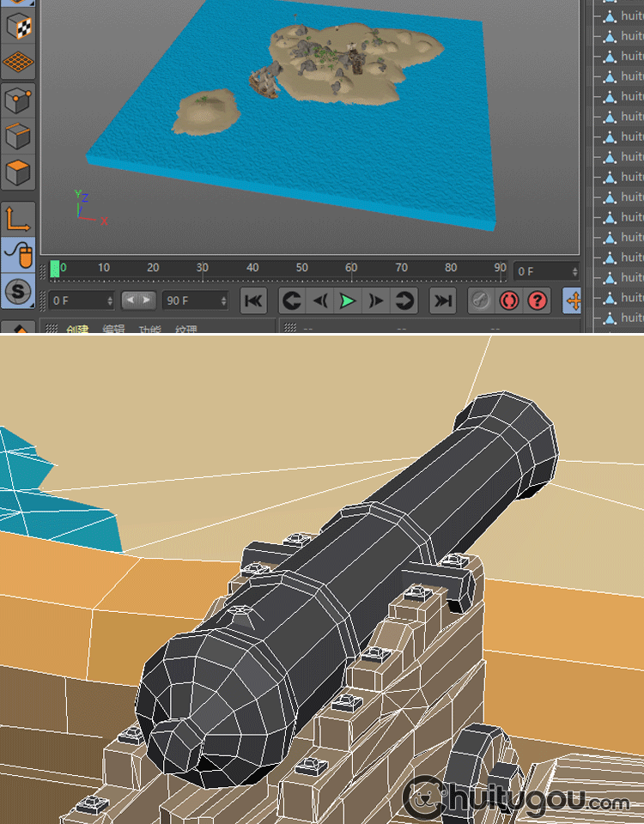Click the Move tool cross-arrows icon
This screenshot has height=824, width=644.
tap(571, 300)
